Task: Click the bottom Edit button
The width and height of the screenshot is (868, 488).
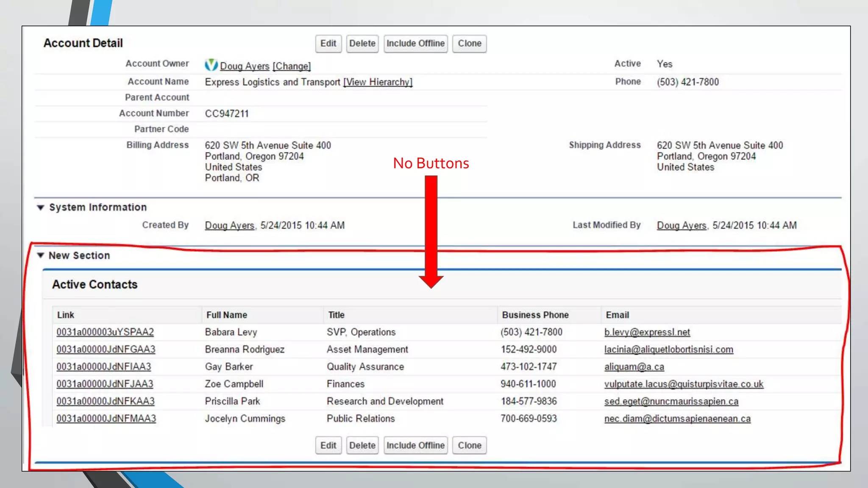Action: (x=328, y=446)
